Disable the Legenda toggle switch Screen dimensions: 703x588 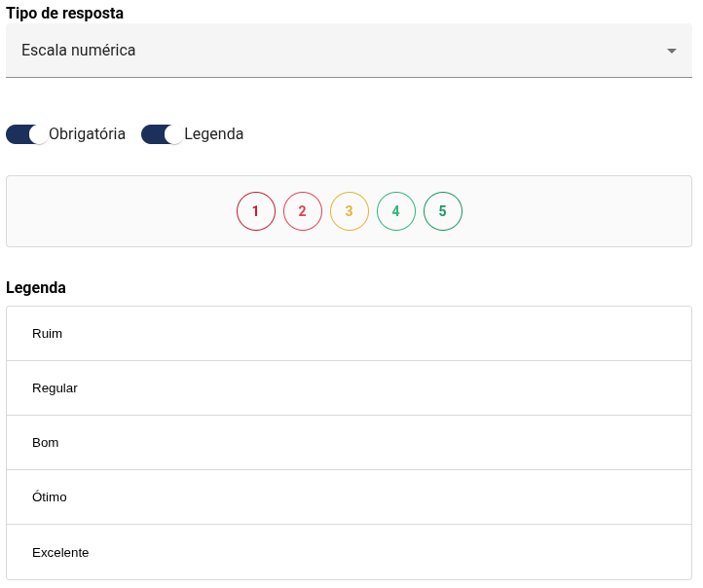(163, 134)
